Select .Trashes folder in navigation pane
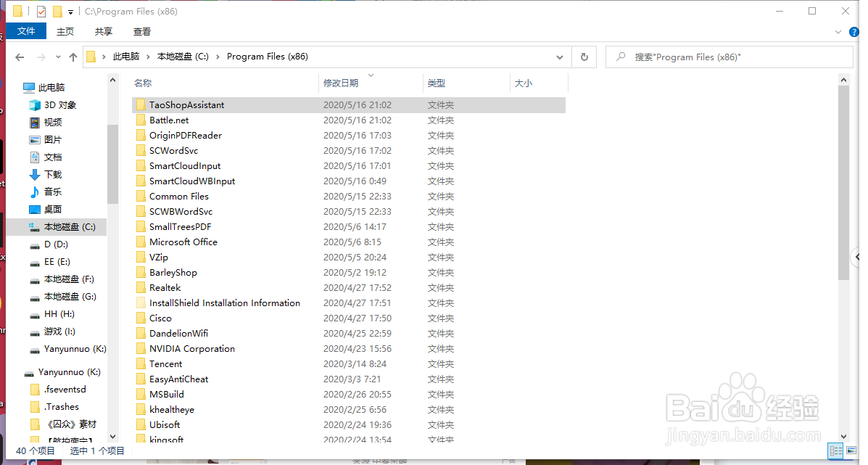This screenshot has width=868, height=465. point(62,407)
